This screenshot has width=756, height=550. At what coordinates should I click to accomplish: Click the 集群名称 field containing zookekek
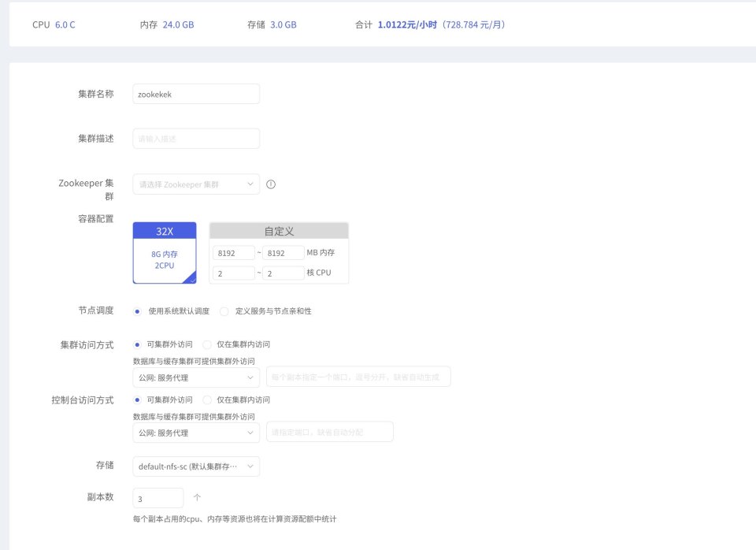(x=196, y=94)
